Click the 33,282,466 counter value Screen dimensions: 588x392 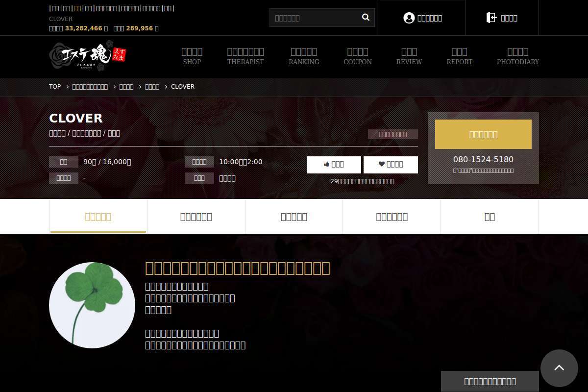[84, 28]
